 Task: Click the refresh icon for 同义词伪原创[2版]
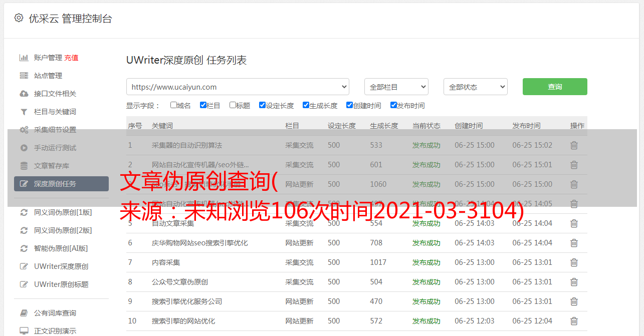tap(24, 230)
